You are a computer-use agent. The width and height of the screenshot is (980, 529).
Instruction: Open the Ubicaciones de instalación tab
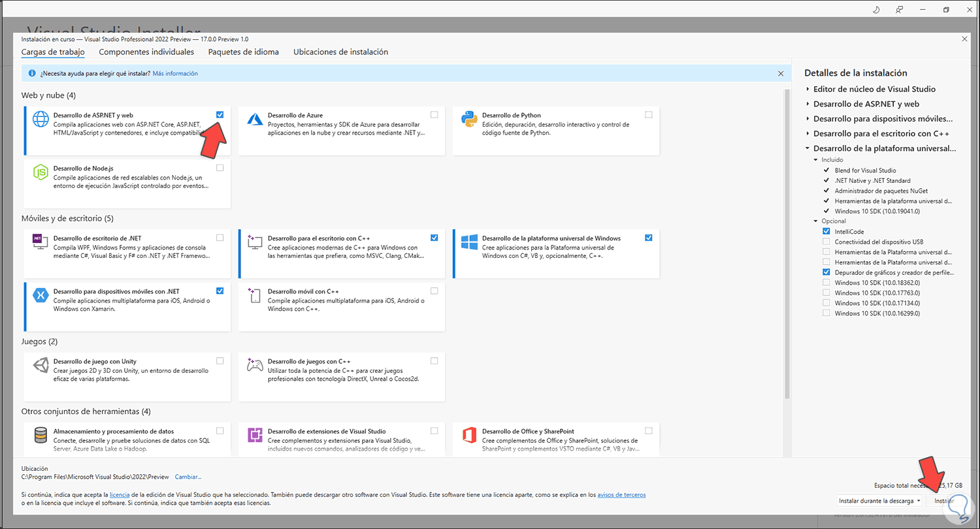(x=341, y=52)
